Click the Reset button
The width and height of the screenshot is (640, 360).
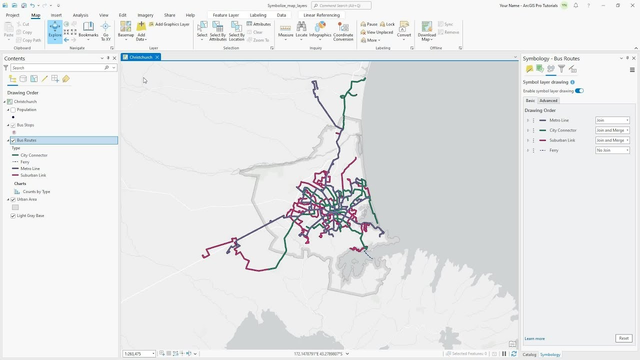624,338
